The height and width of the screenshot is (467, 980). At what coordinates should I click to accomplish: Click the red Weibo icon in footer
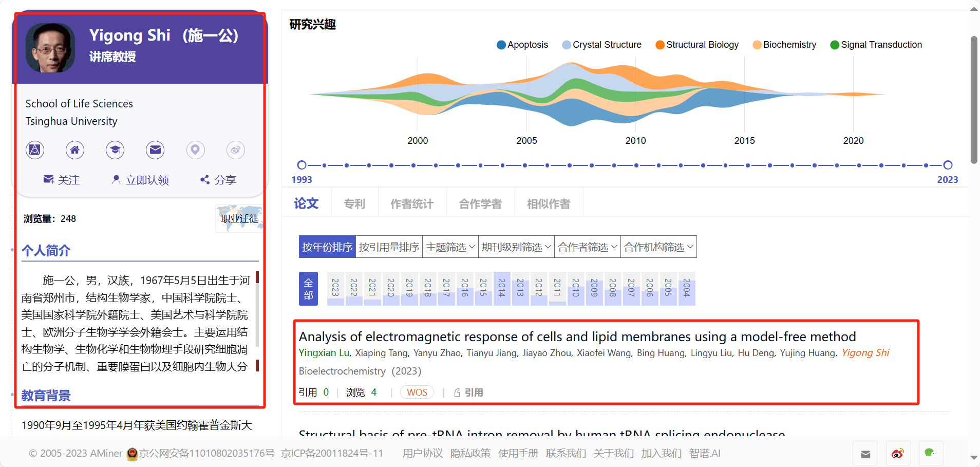[898, 453]
